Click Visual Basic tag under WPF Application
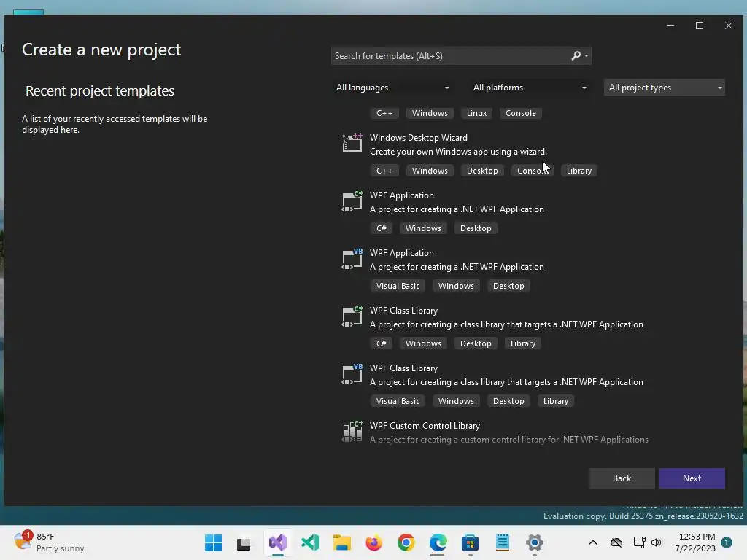The width and height of the screenshot is (747, 560). point(398,286)
